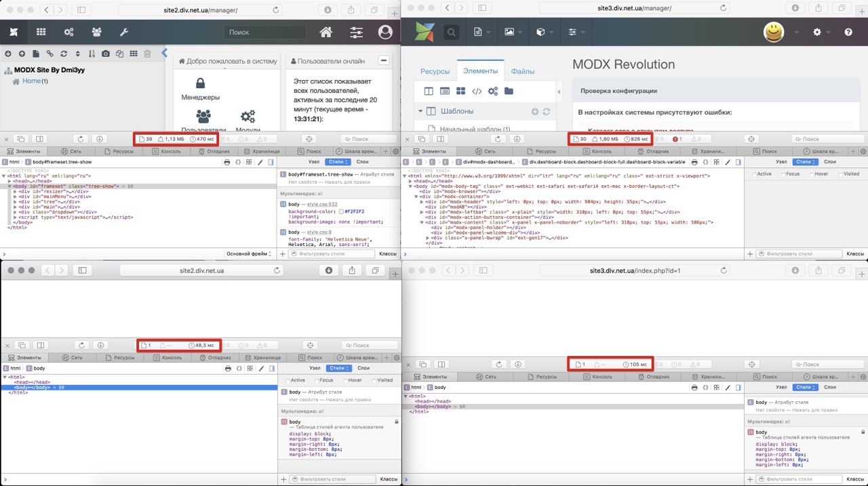Switch to the Файлы tab in site3

pos(523,71)
